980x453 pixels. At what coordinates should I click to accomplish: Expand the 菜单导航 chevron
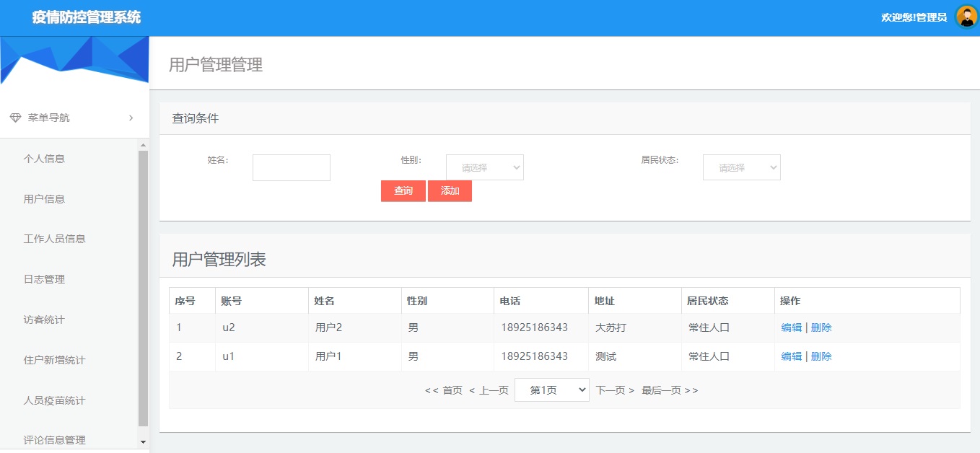pos(131,118)
